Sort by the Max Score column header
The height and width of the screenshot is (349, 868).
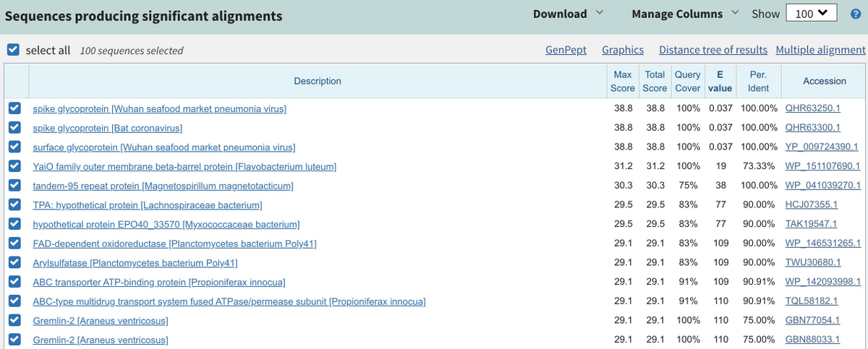pos(622,81)
